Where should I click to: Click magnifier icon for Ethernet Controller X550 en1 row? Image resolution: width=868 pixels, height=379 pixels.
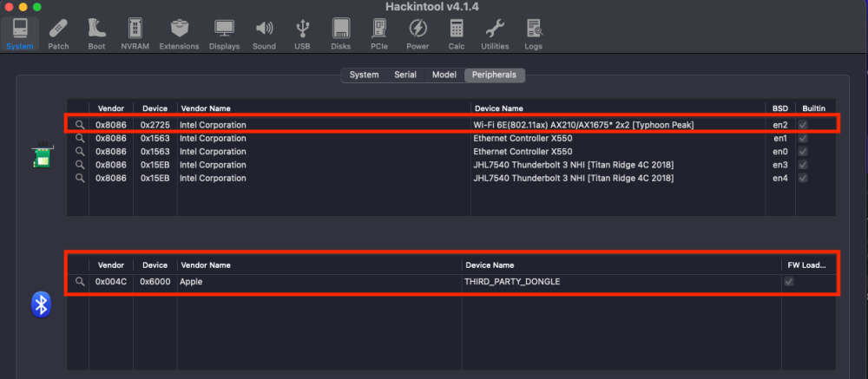(80, 138)
